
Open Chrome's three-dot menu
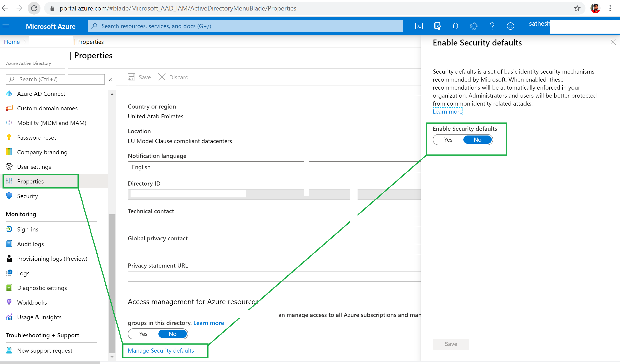(x=610, y=8)
